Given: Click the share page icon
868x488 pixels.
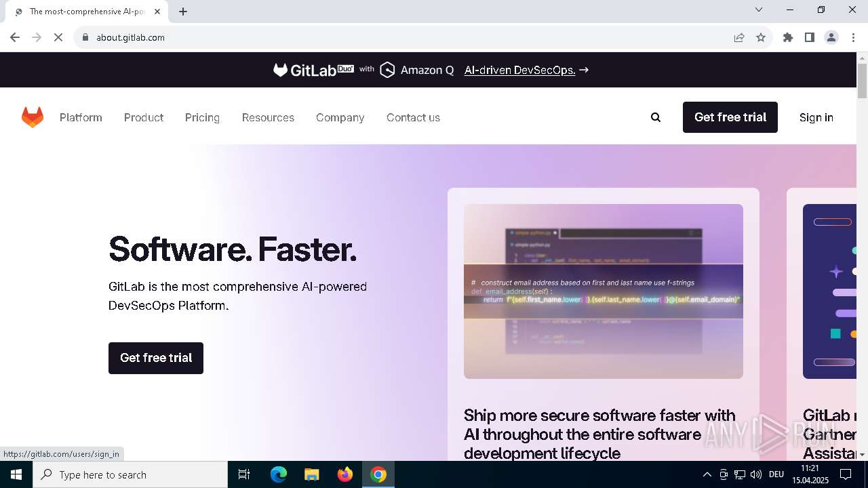Looking at the screenshot, I should coord(739,37).
